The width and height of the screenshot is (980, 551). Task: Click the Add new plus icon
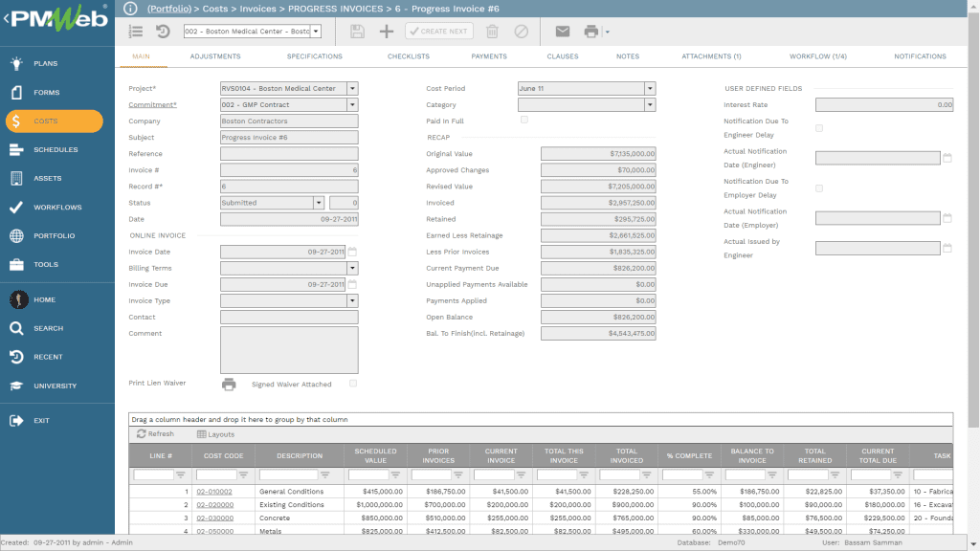pyautogui.click(x=387, y=32)
